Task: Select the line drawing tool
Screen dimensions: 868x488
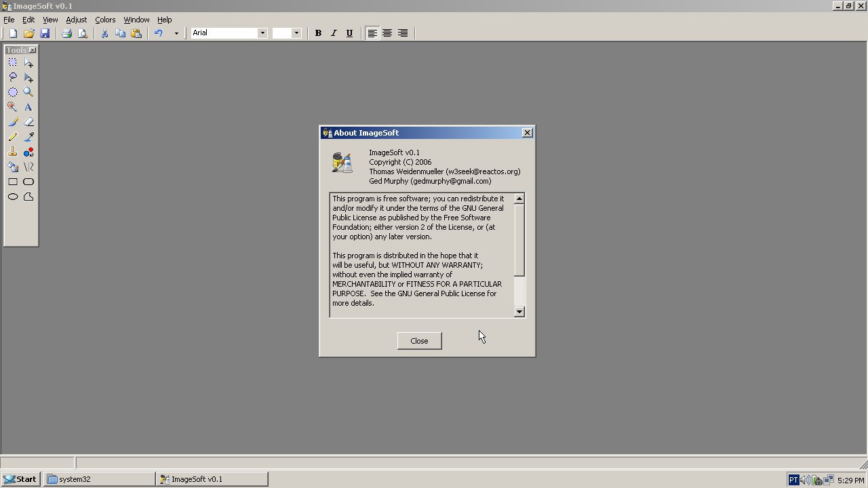Action: (x=28, y=167)
